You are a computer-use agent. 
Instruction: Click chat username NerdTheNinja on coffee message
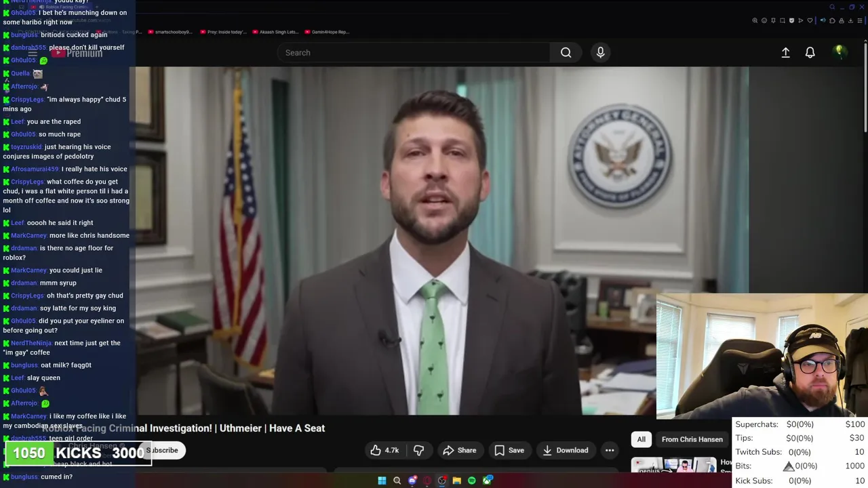31,343
